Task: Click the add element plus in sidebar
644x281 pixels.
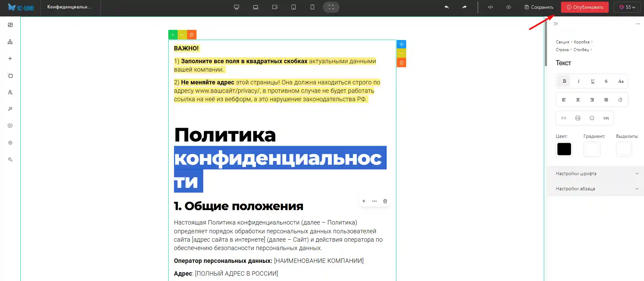Action: pyautogui.click(x=10, y=58)
